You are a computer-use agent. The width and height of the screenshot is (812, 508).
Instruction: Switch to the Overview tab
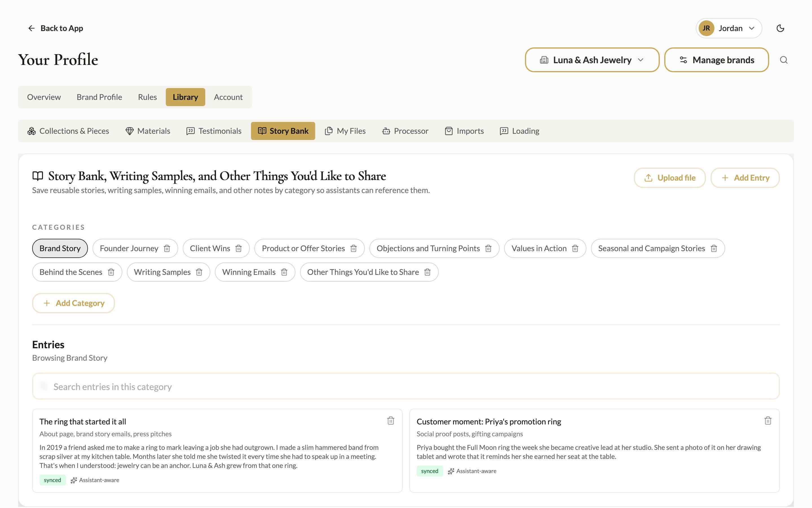pos(44,97)
